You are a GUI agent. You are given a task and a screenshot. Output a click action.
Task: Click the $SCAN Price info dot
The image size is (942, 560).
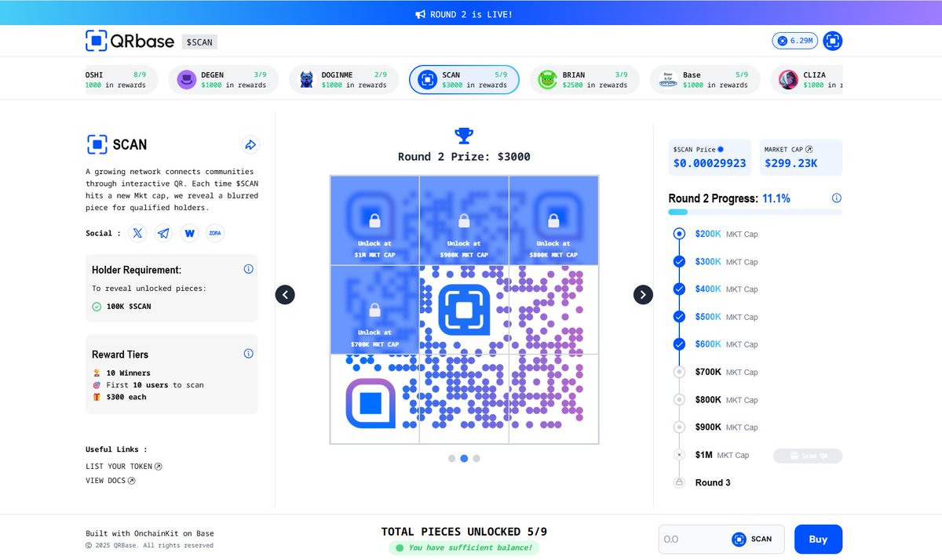tap(721, 149)
